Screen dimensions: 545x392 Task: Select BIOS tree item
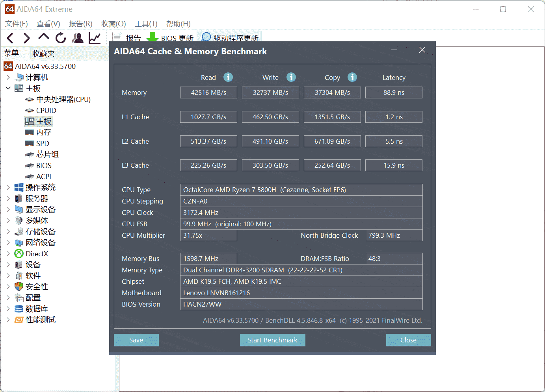[x=39, y=165]
